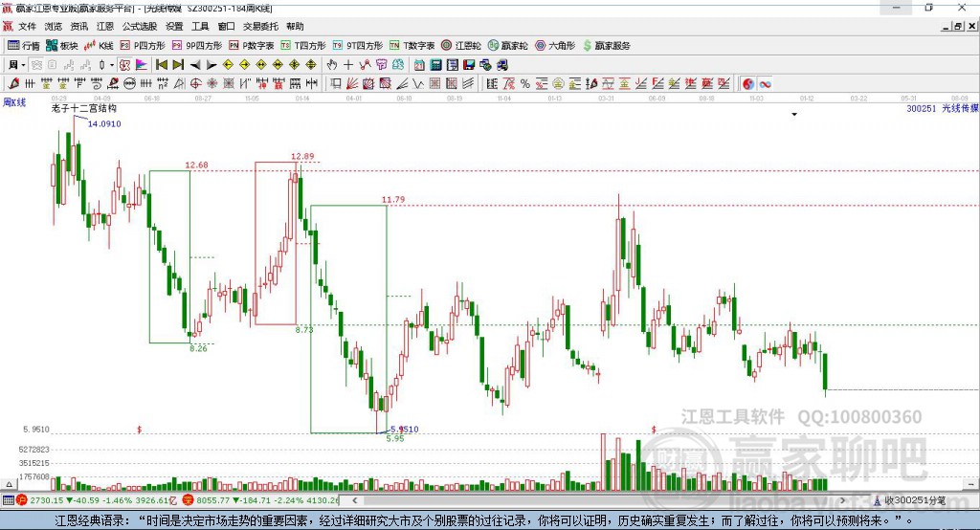Open the 交易委托 menu
This screenshot has width=980, height=530.
[260, 26]
